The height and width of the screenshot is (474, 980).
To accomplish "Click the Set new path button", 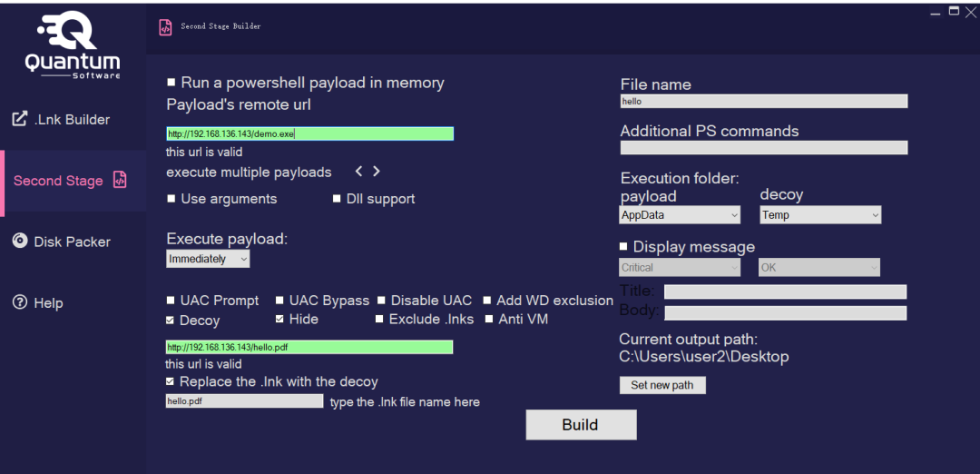I will point(662,385).
